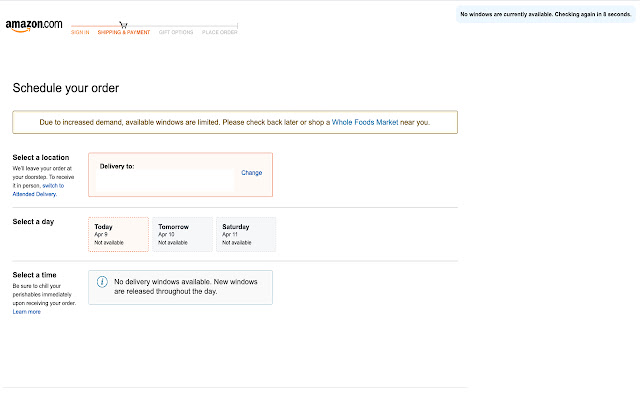Click the Schedule your order heading

[x=66, y=88]
